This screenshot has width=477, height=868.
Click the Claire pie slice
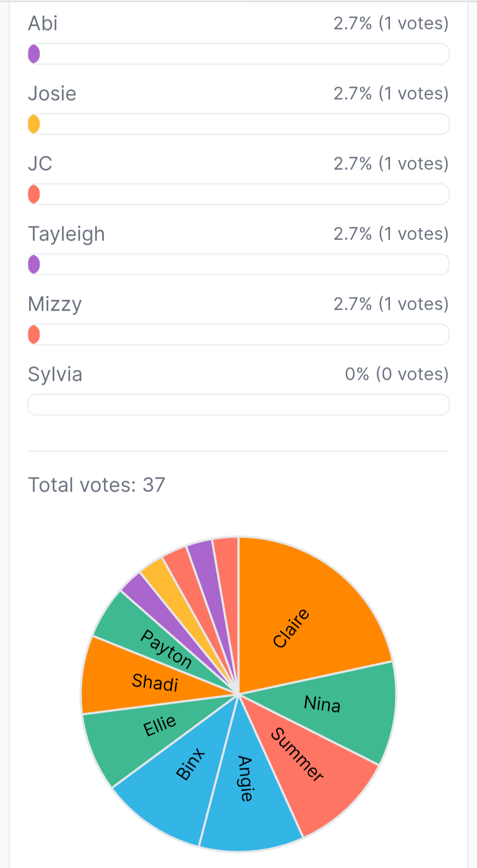pyautogui.click(x=300, y=618)
